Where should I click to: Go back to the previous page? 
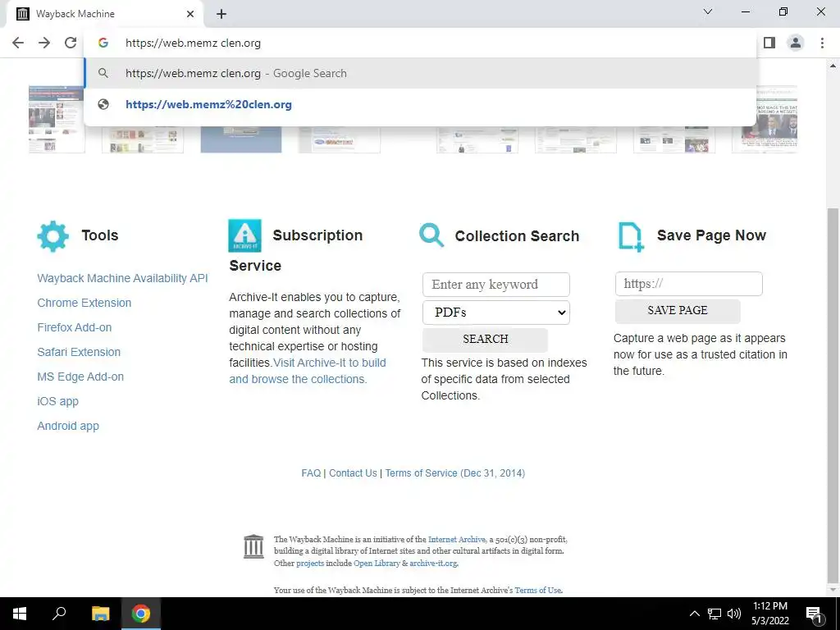point(18,43)
